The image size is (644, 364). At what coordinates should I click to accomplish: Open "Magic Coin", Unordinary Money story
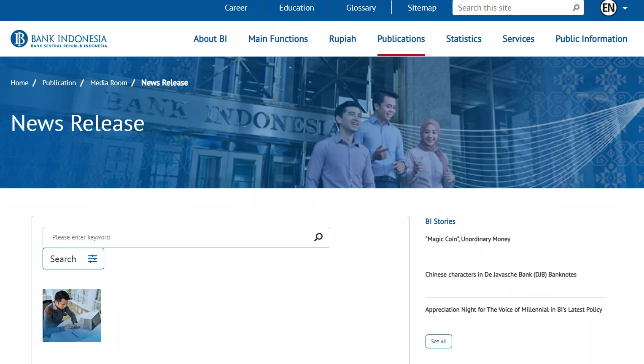[x=468, y=239]
